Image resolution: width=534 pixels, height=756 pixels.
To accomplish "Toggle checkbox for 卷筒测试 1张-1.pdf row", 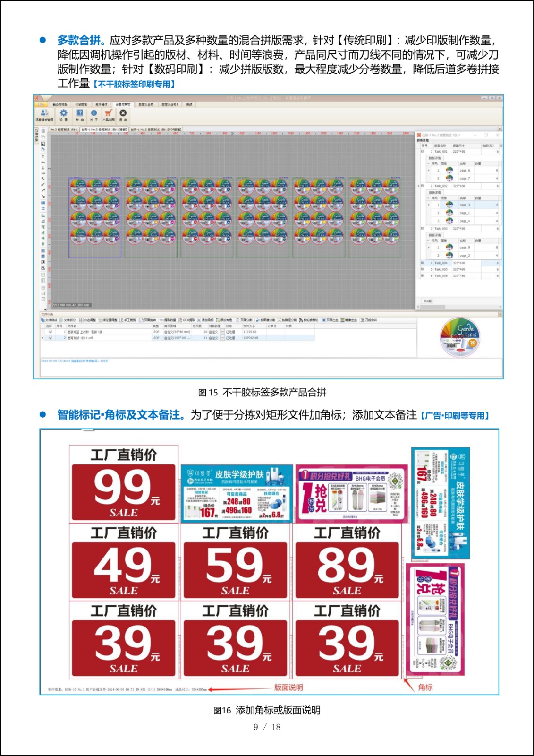I will tap(51, 338).
